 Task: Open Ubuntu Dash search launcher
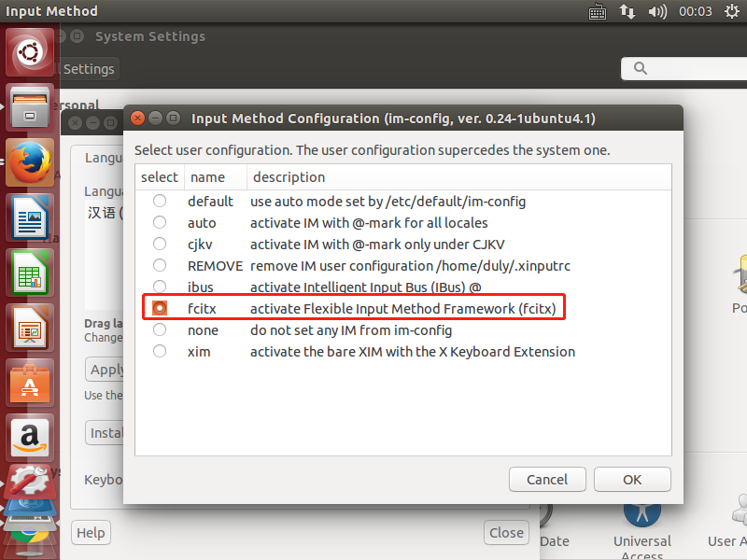(x=30, y=52)
